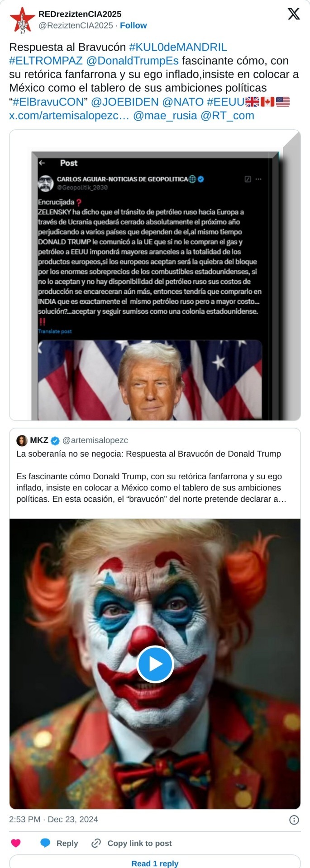The width and height of the screenshot is (310, 868).
Task: Open the attached screenshot image of Carlos Aguiar post
Action: [155, 275]
